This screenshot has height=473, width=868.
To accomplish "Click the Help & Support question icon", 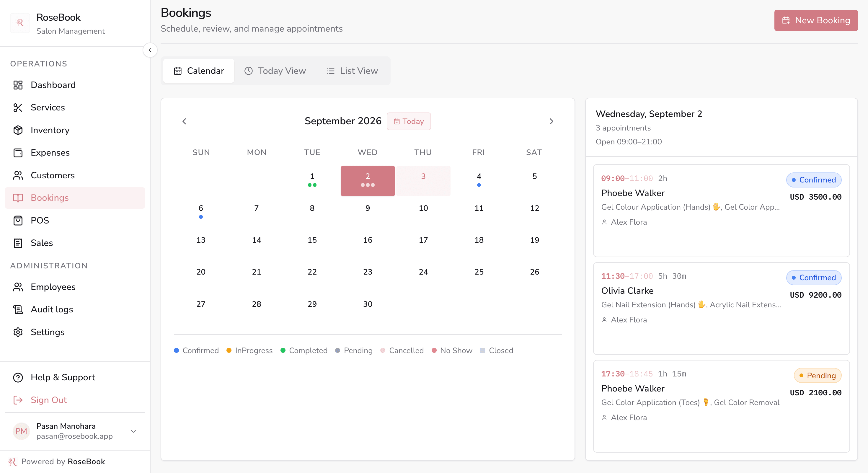I will [18, 377].
